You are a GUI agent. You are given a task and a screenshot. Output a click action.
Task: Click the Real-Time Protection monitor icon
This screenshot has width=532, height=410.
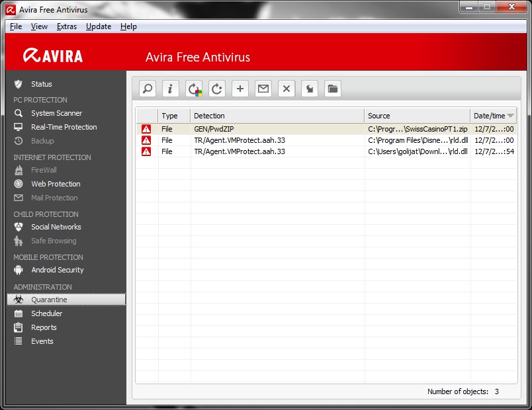[19, 127]
